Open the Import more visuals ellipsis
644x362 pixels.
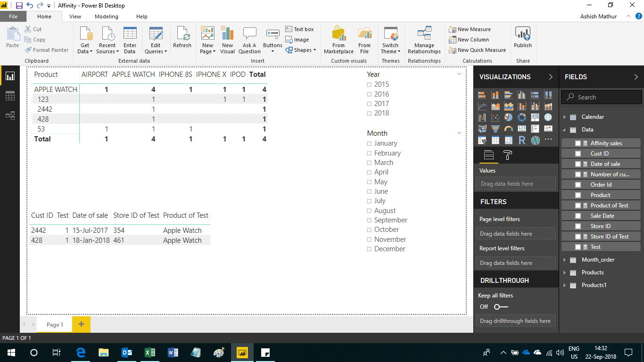click(548, 140)
